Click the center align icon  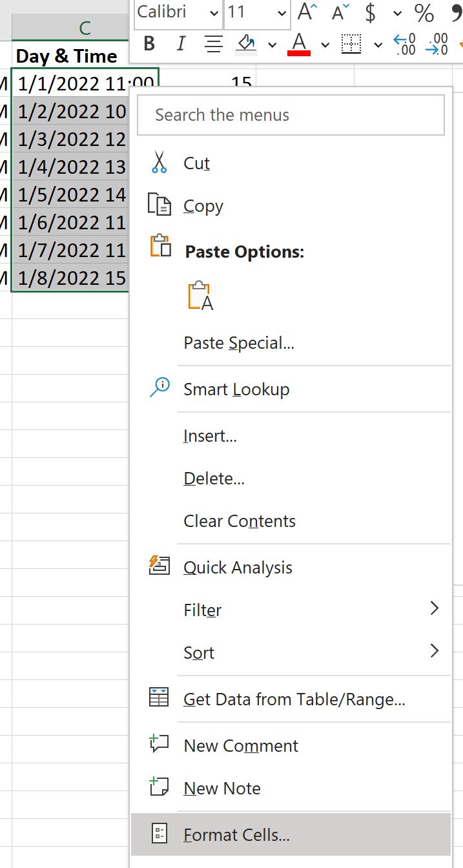tap(213, 44)
